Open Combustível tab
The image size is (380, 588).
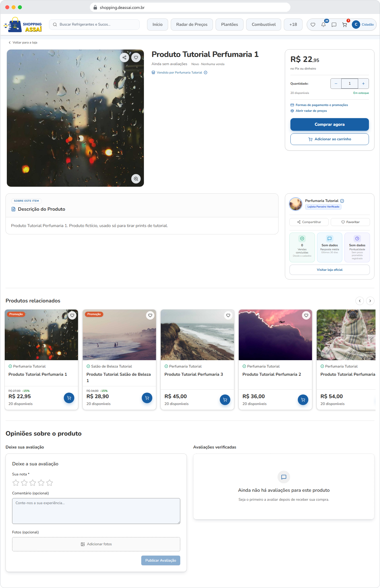pos(264,25)
